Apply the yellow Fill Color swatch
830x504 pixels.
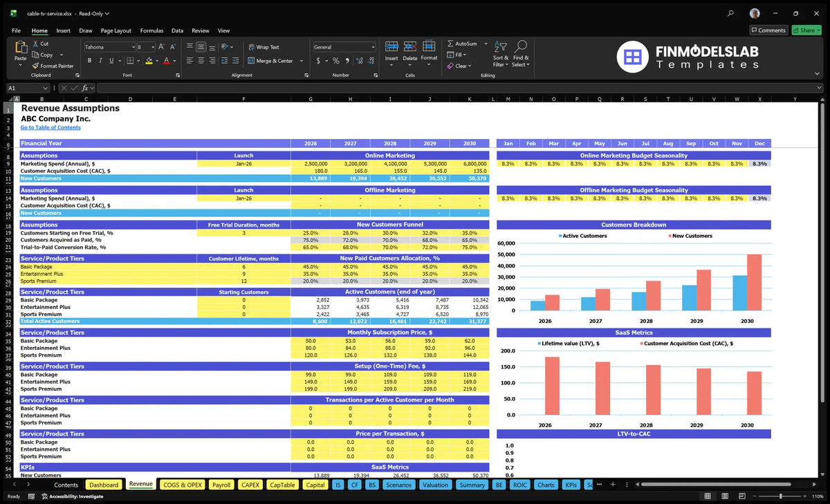[x=149, y=61]
